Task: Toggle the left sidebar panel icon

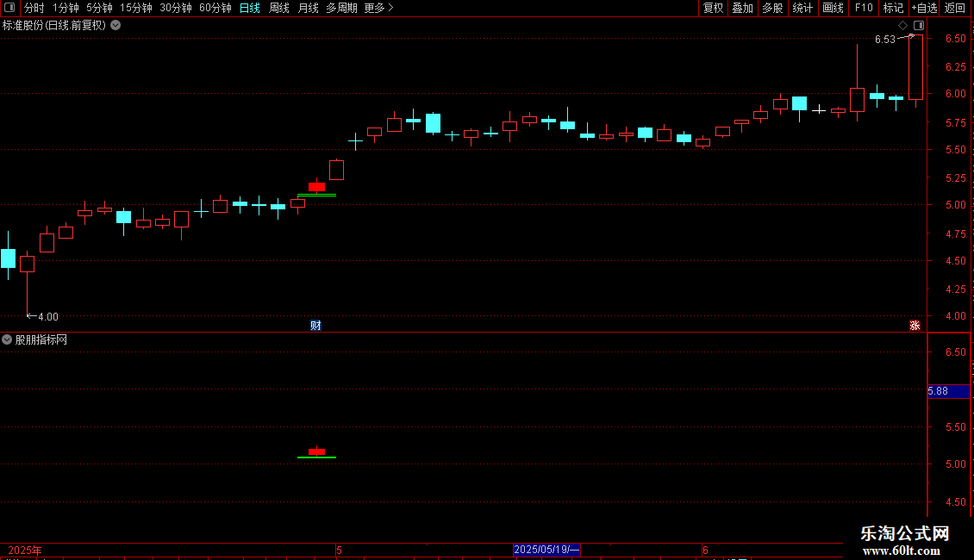Action: (9, 8)
